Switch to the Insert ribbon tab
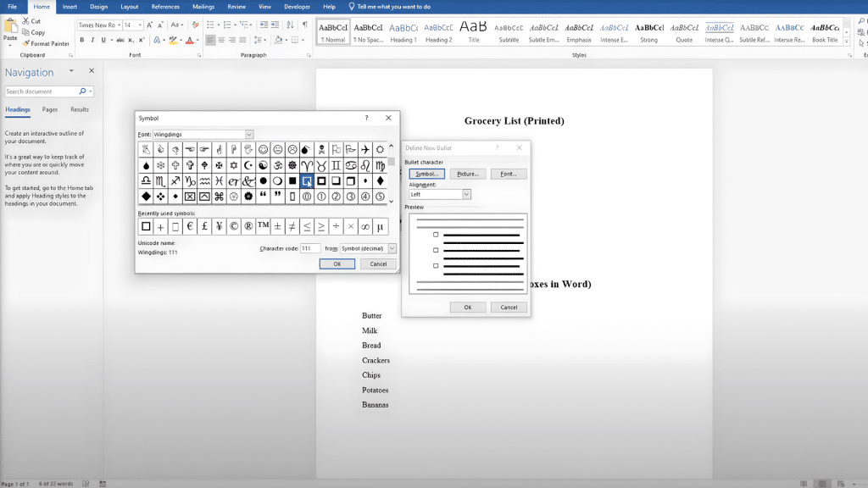The image size is (868, 488). (70, 6)
